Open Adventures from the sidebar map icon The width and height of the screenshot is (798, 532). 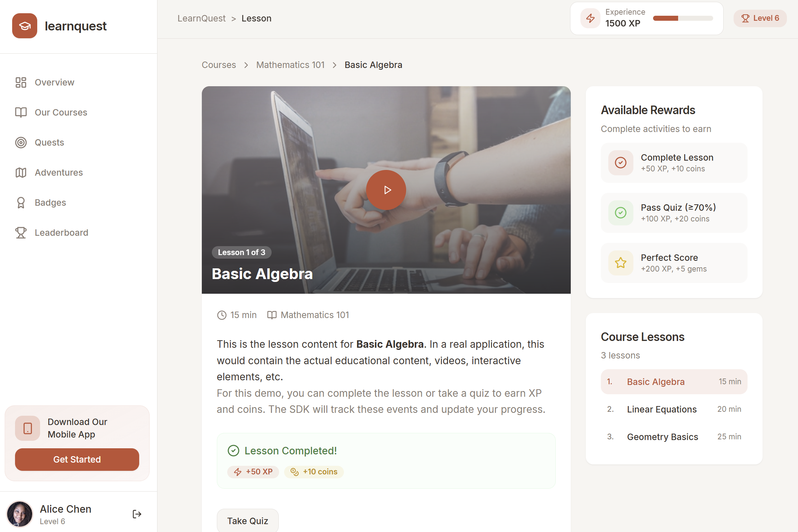(x=21, y=172)
